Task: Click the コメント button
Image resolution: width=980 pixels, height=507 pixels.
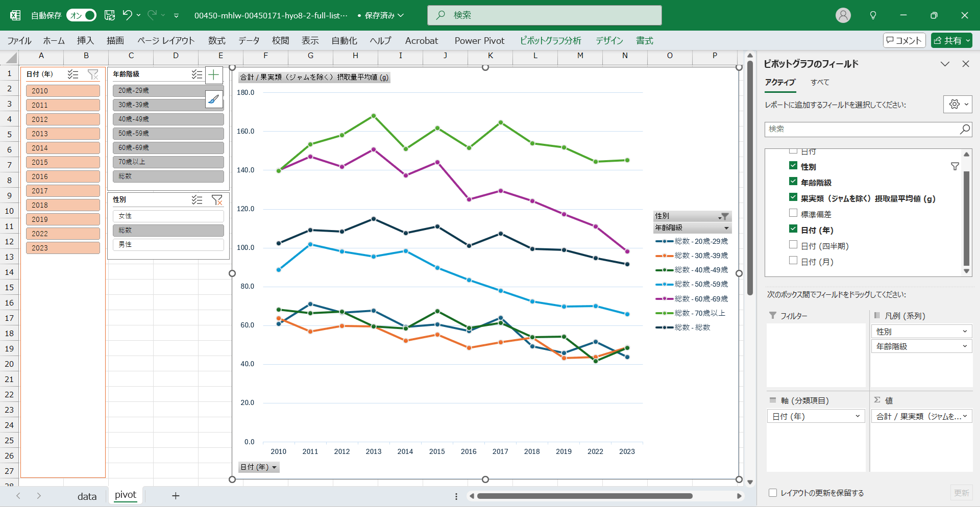Action: pos(904,41)
